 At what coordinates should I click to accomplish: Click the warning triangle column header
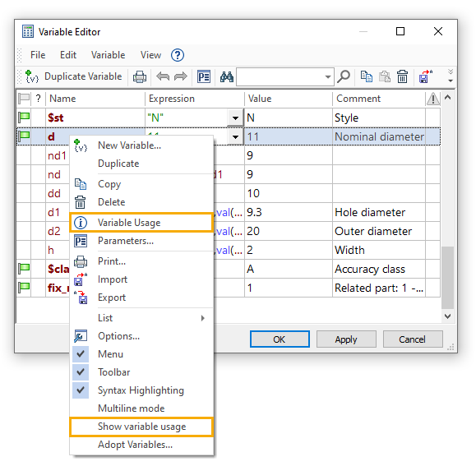tap(433, 99)
